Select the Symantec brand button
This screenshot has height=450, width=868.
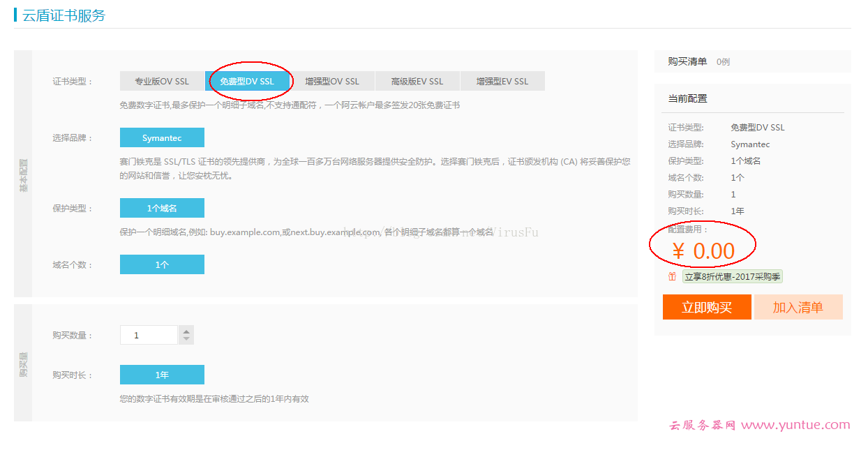tap(162, 137)
